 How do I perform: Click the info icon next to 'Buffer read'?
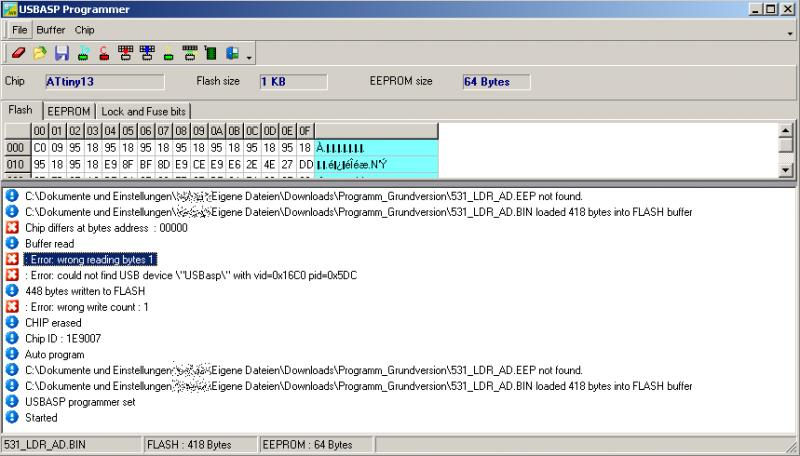coord(12,243)
